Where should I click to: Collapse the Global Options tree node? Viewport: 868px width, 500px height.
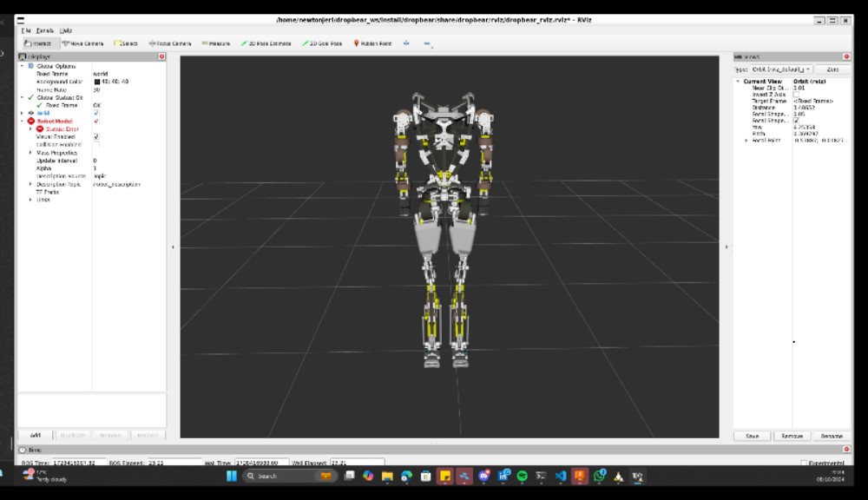point(23,66)
